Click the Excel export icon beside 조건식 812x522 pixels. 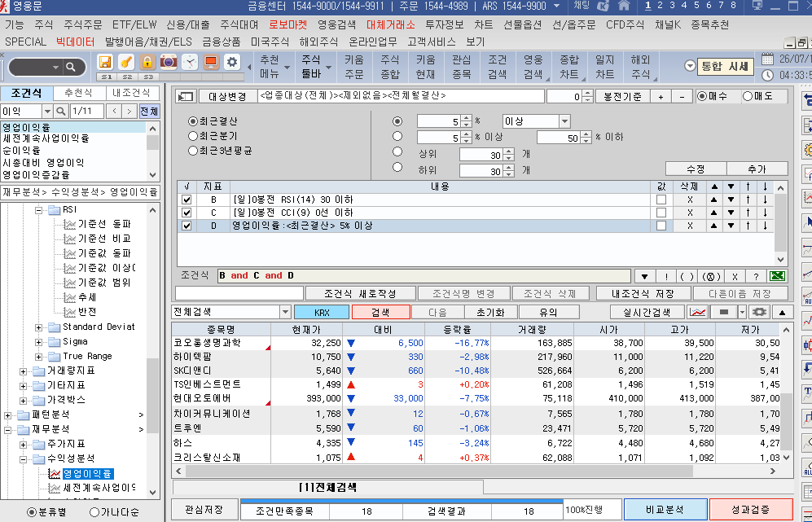click(x=776, y=276)
